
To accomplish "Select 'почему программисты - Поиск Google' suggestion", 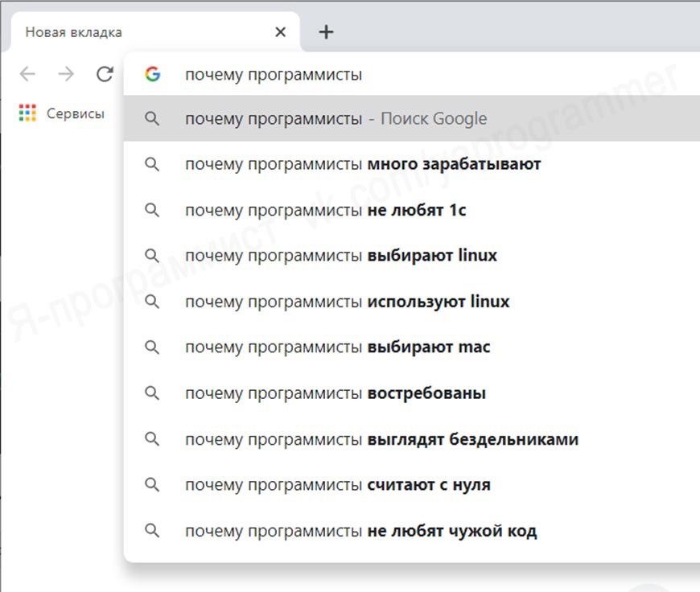I will coord(336,119).
